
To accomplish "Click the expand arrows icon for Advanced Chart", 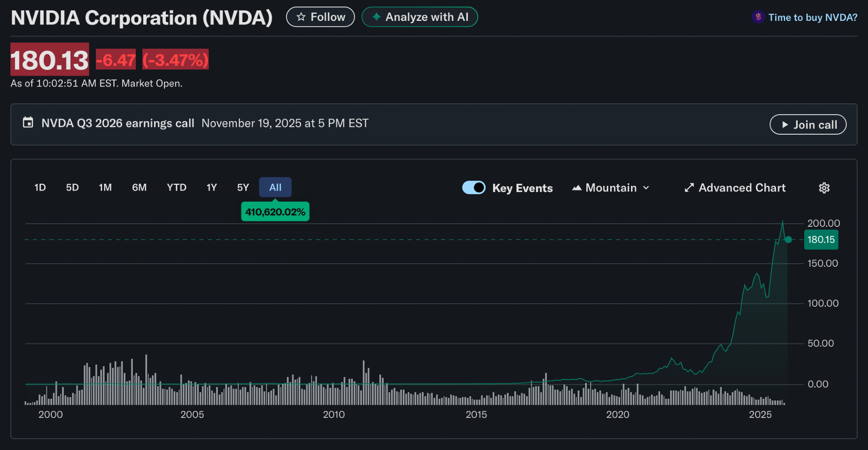I will click(x=689, y=188).
